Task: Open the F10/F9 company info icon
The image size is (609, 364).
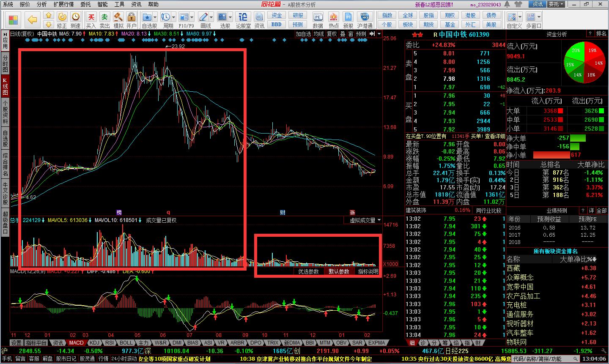Action: tap(184, 17)
